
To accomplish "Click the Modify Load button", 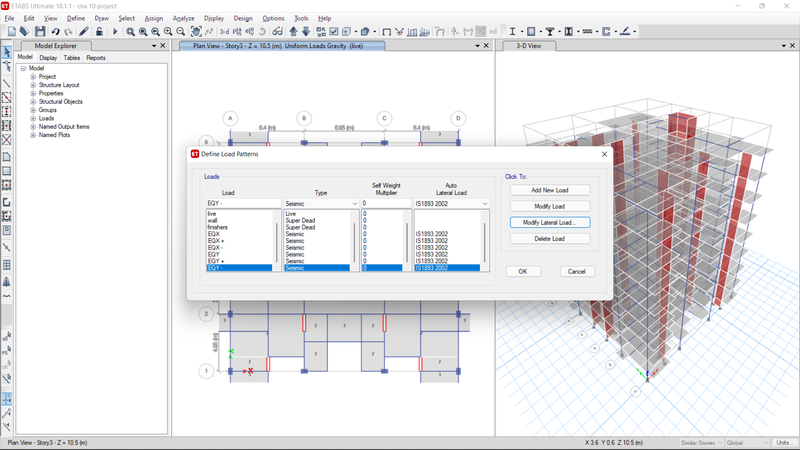I will [550, 206].
